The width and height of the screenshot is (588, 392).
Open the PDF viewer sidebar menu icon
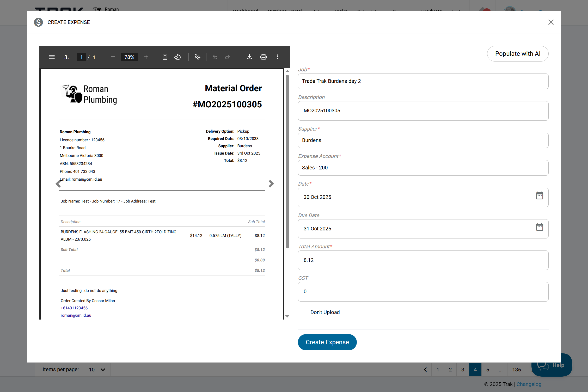pos(52,57)
